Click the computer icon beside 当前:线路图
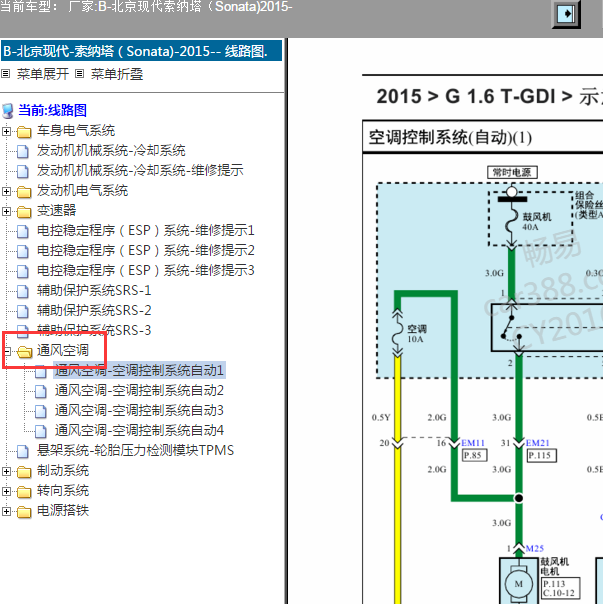603x604 pixels. (8, 111)
